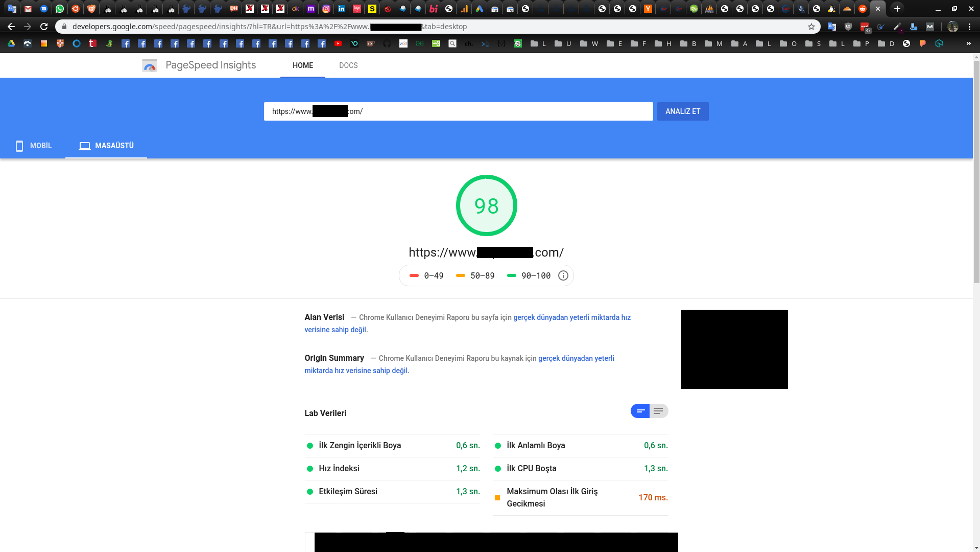This screenshot has width=980, height=552.
Task: Switch to the Gmail browser tab
Action: (28, 9)
